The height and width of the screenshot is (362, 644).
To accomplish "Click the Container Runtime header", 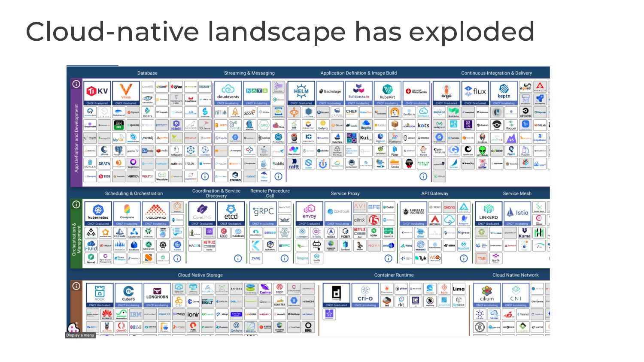I will pyautogui.click(x=394, y=275).
